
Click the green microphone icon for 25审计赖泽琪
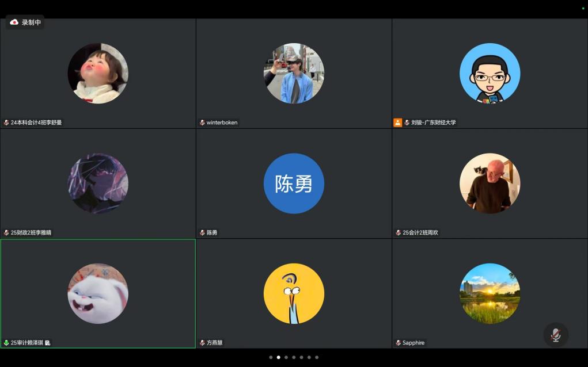6,343
